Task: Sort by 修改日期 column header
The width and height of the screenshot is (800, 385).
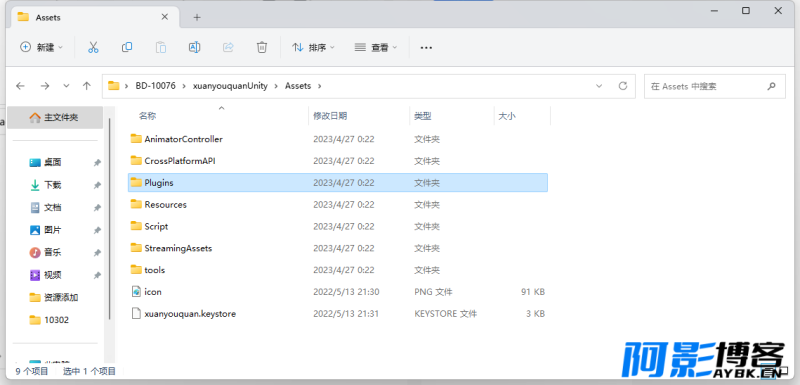Action: [330, 116]
